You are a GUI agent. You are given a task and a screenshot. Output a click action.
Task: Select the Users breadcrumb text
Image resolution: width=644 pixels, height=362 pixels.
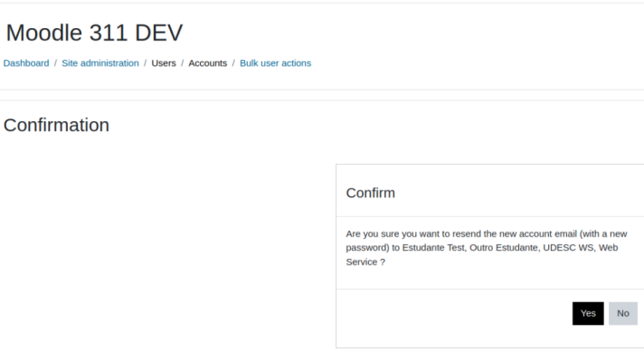[164, 63]
